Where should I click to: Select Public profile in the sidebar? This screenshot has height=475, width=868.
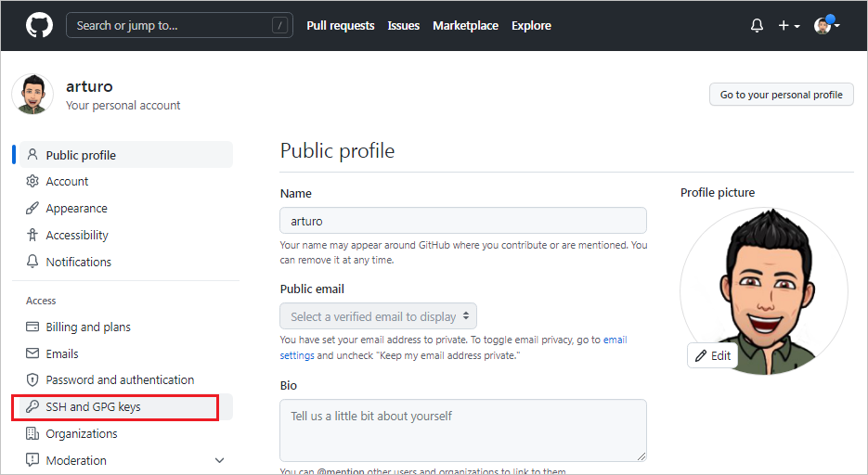126,155
